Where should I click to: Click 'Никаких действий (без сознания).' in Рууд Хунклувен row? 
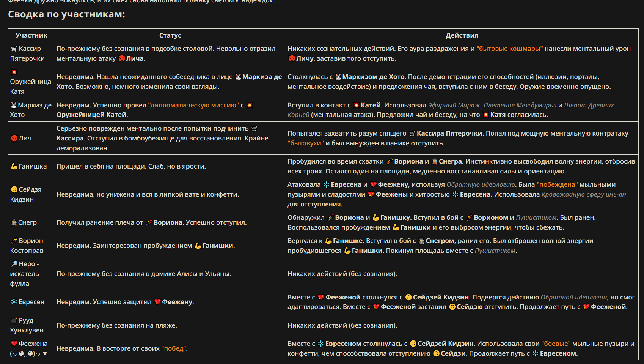point(342,325)
